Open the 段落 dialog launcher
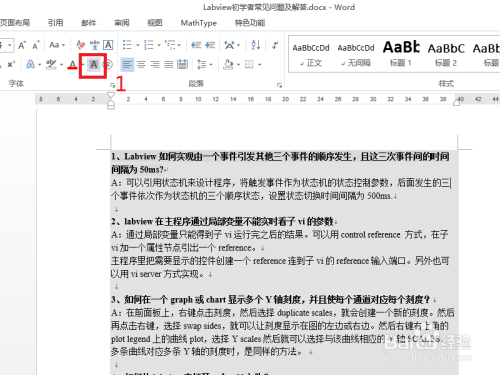Screen dimensions: 500x375 279,86
